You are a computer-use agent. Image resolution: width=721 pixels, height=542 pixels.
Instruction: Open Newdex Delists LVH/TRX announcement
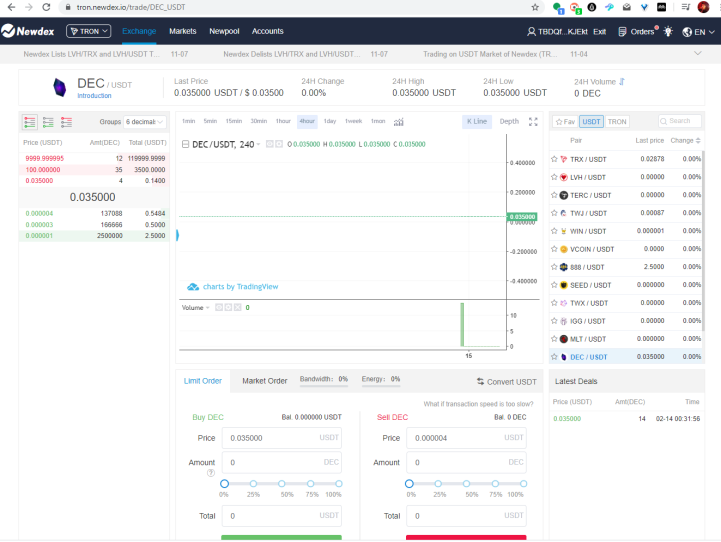[x=292, y=54]
